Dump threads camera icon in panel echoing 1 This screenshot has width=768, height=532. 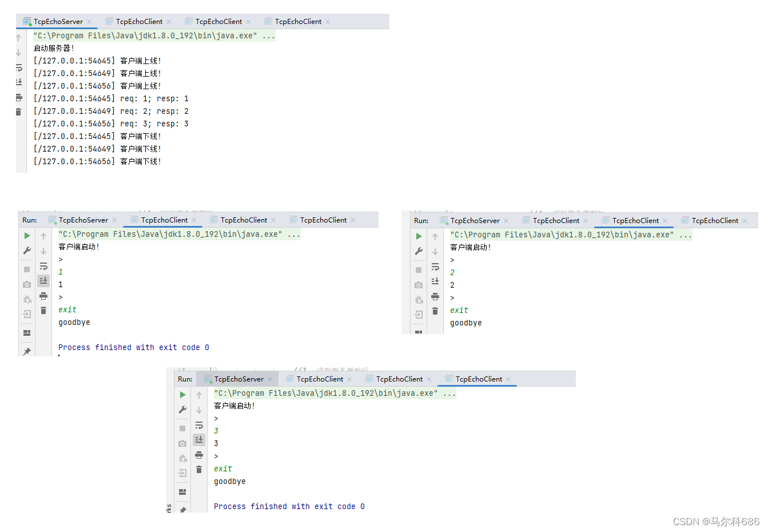coord(27,284)
